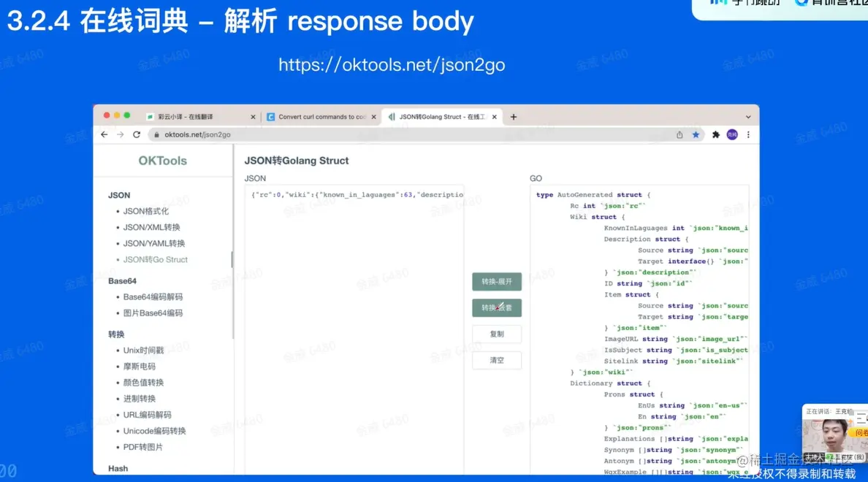Click the 清空 button

point(497,360)
